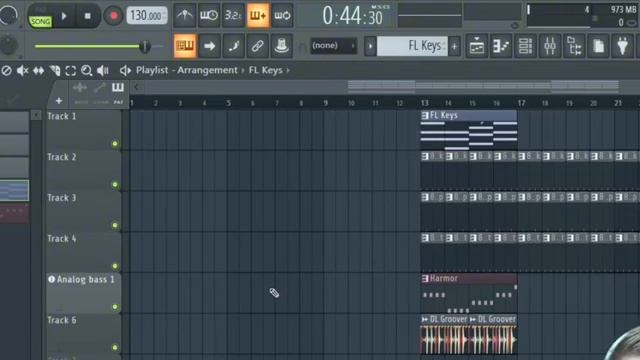Select the Track 1 header

83,130
